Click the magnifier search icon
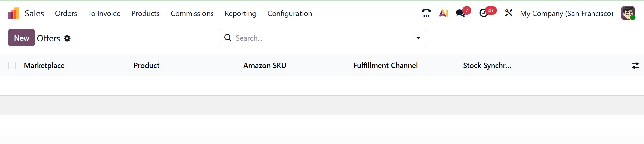 click(x=228, y=38)
